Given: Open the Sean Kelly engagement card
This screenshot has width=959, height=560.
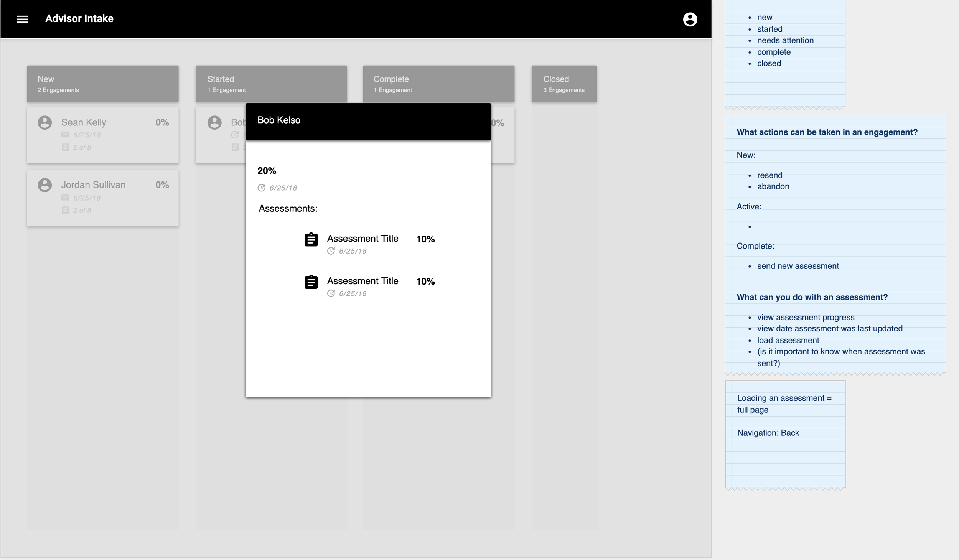Looking at the screenshot, I should pyautogui.click(x=103, y=135).
